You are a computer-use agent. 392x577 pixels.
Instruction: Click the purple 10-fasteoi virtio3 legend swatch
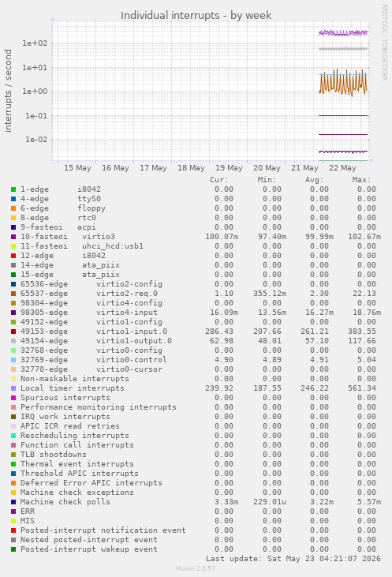click(x=13, y=237)
